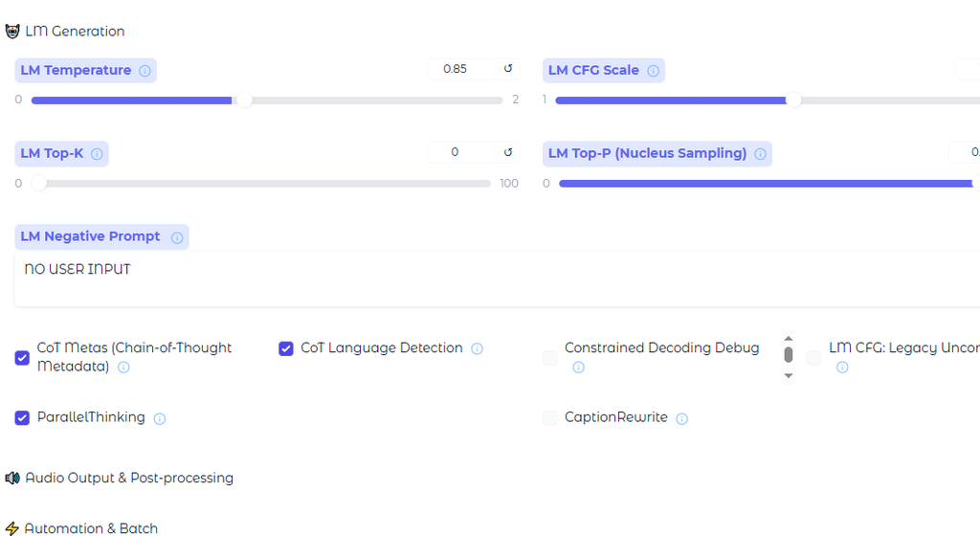Click the LM Negative Prompt text box
This screenshot has width=980, height=536.
497,279
